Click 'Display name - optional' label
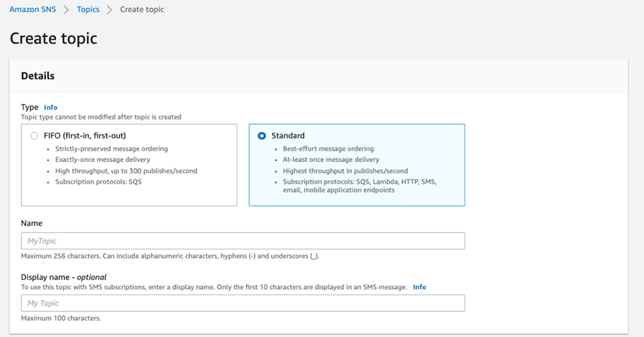This screenshot has width=644, height=337. click(64, 277)
